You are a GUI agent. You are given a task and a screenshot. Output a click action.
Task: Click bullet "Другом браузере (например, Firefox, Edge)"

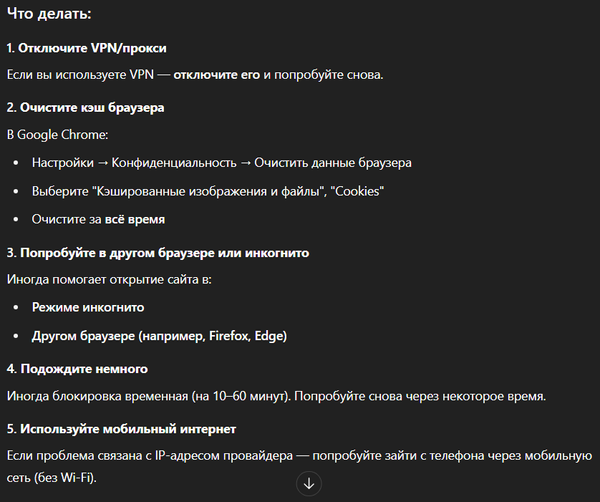tap(159, 336)
